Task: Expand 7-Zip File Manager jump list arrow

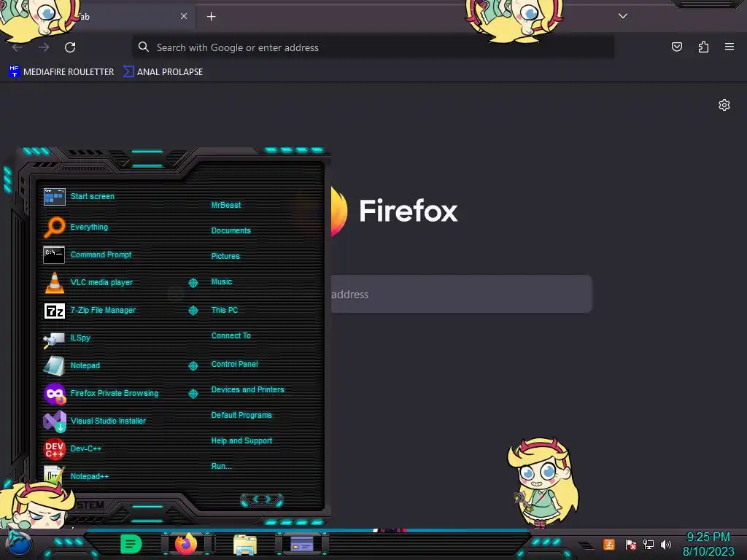Action: pos(193,311)
